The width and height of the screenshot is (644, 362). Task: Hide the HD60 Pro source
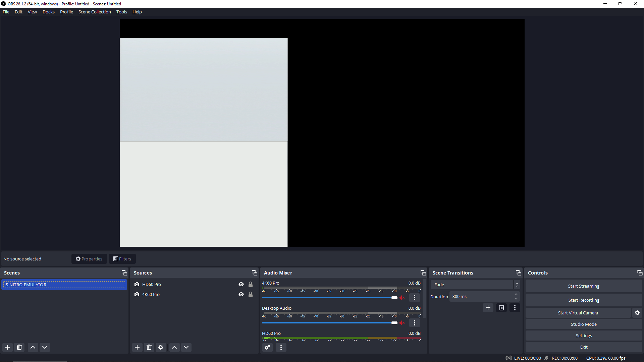tap(241, 284)
